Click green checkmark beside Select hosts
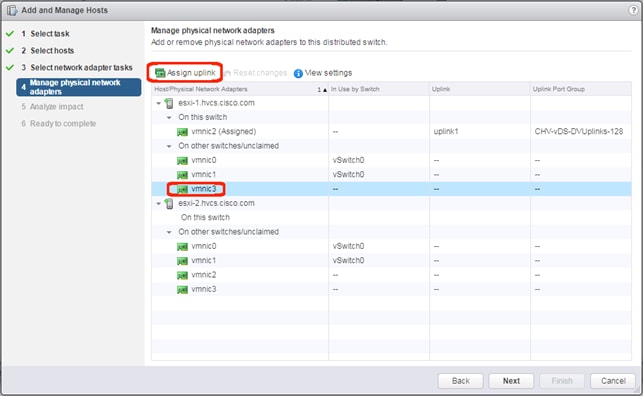 pos(10,50)
